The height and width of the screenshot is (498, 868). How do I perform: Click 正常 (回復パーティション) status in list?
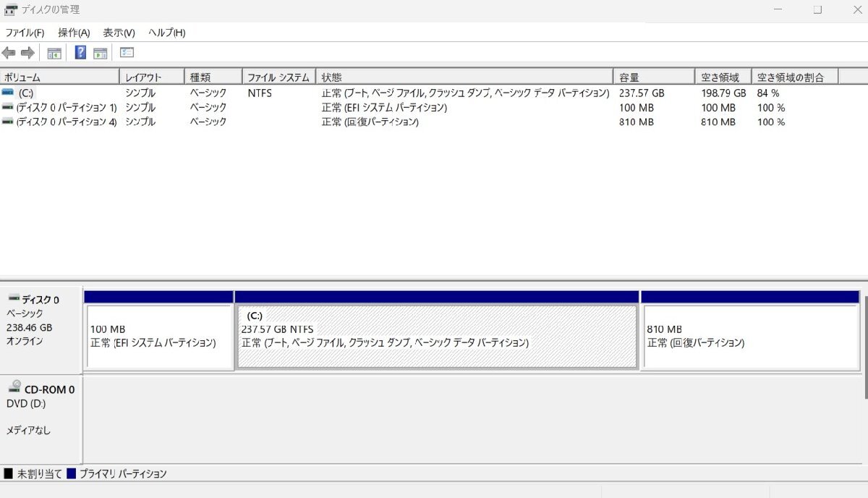point(370,122)
